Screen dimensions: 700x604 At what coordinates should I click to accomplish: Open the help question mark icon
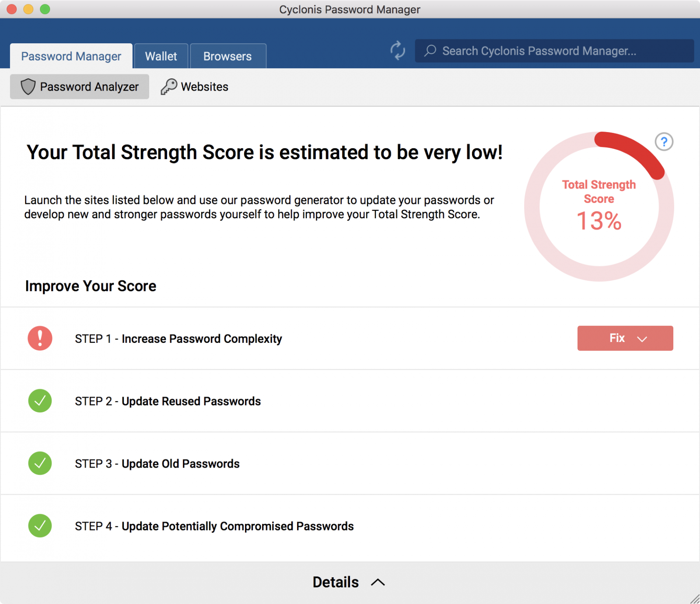click(664, 142)
